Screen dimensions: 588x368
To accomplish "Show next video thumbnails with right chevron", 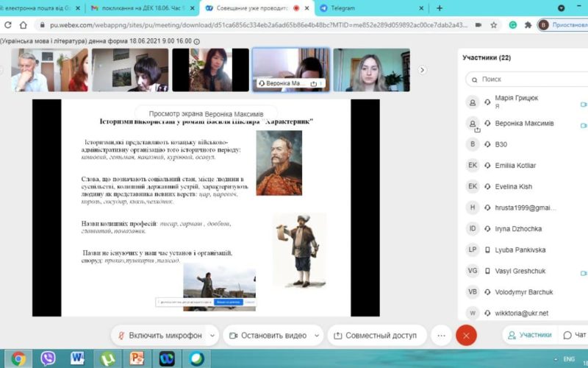I will click(x=422, y=70).
